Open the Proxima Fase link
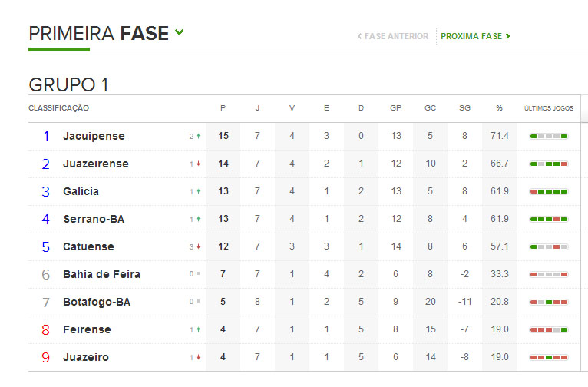Viewport: 588px width, 387px height. click(476, 36)
